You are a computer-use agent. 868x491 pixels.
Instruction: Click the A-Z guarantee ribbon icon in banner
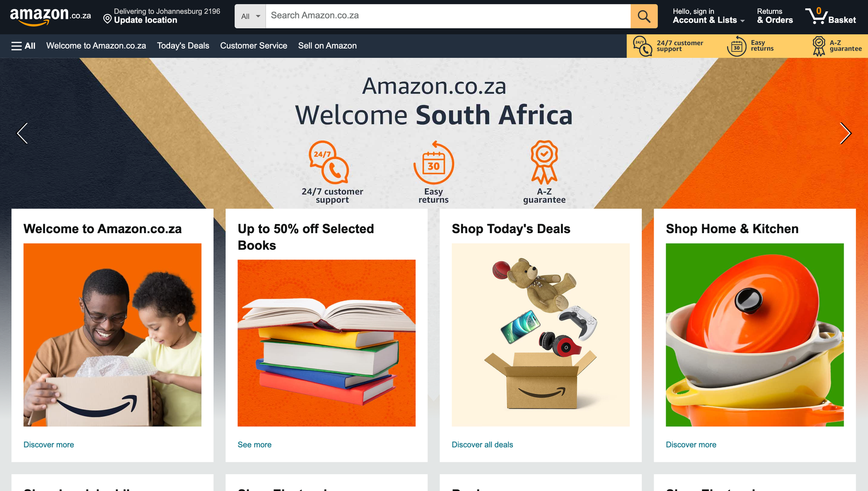click(544, 162)
